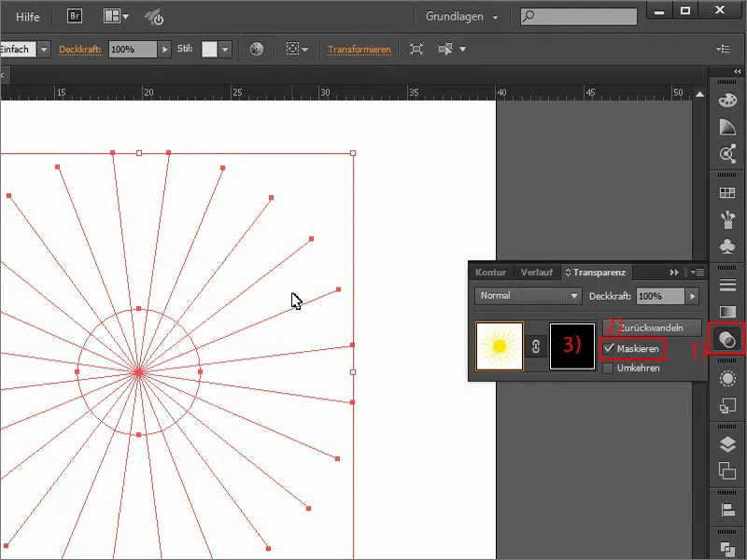Screen dimensions: 747x560
Task: Toggle the mask link chain icon
Action: point(536,346)
